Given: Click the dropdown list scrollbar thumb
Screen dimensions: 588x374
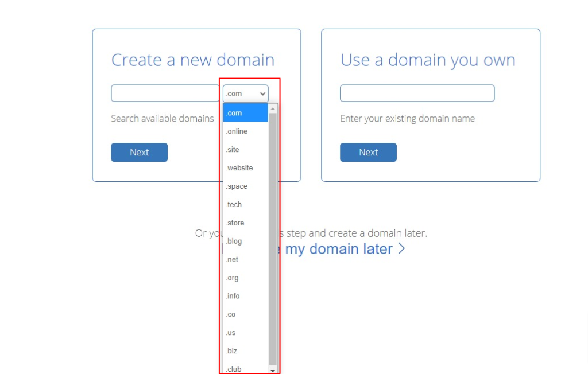Looking at the screenshot, I should (x=273, y=239).
